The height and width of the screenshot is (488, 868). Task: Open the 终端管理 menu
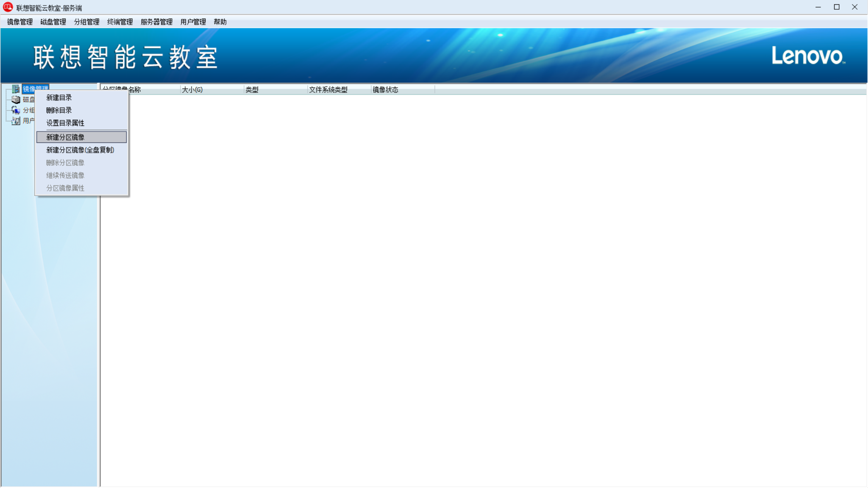click(x=120, y=22)
